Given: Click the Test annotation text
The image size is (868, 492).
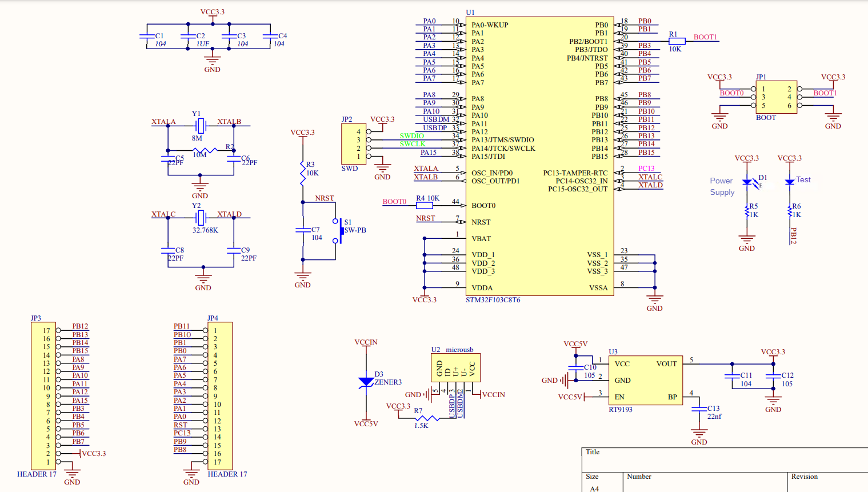Looking at the screenshot, I should [x=803, y=179].
